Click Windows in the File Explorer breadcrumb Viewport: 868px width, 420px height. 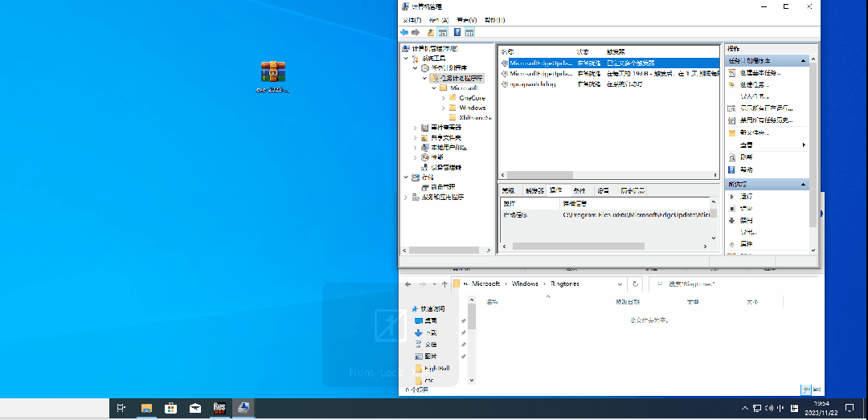click(x=525, y=283)
